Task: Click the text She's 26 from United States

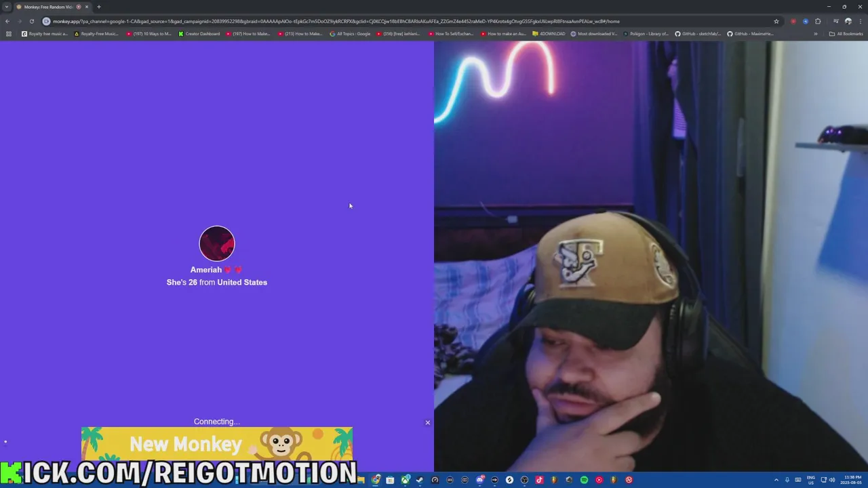Action: point(217,282)
